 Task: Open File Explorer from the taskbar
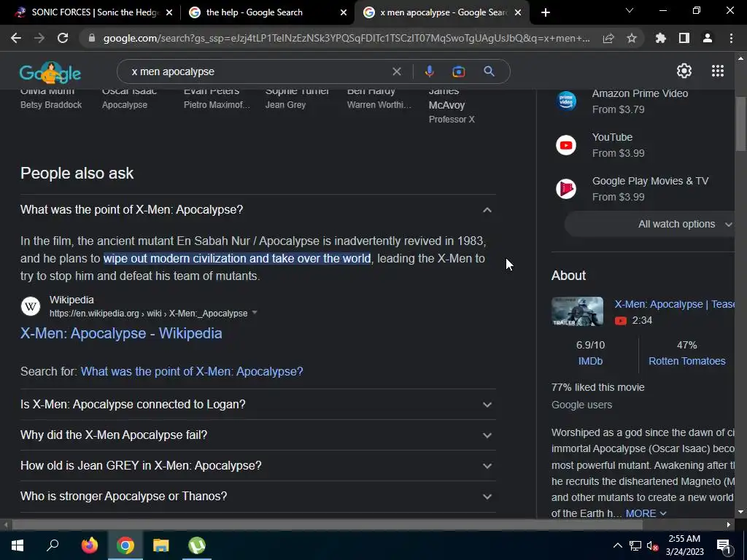[x=161, y=545]
